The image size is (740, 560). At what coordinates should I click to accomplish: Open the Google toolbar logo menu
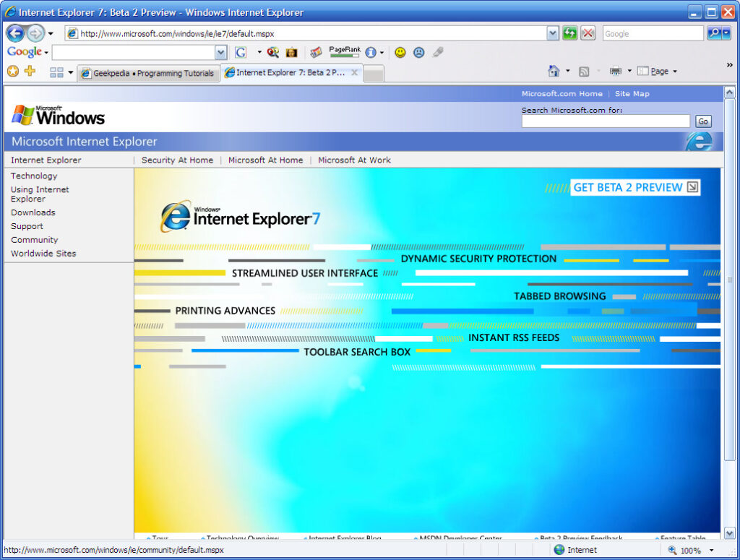tap(27, 52)
